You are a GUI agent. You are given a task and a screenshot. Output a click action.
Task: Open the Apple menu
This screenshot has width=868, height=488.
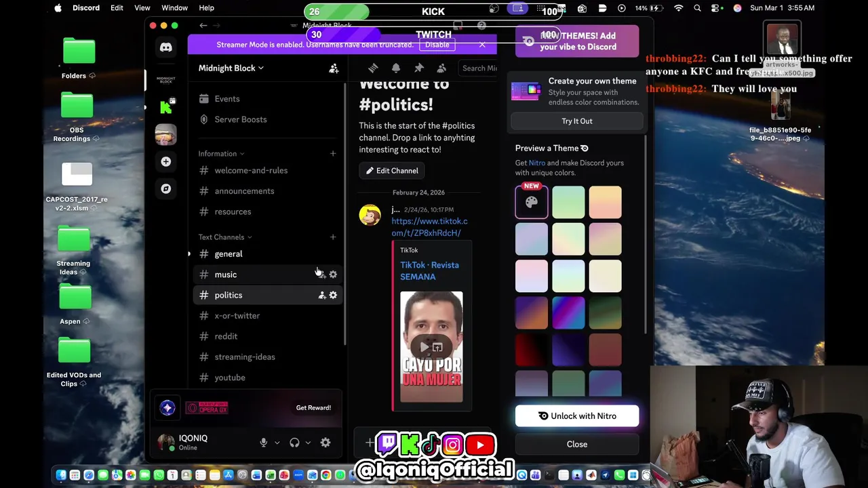[58, 8]
